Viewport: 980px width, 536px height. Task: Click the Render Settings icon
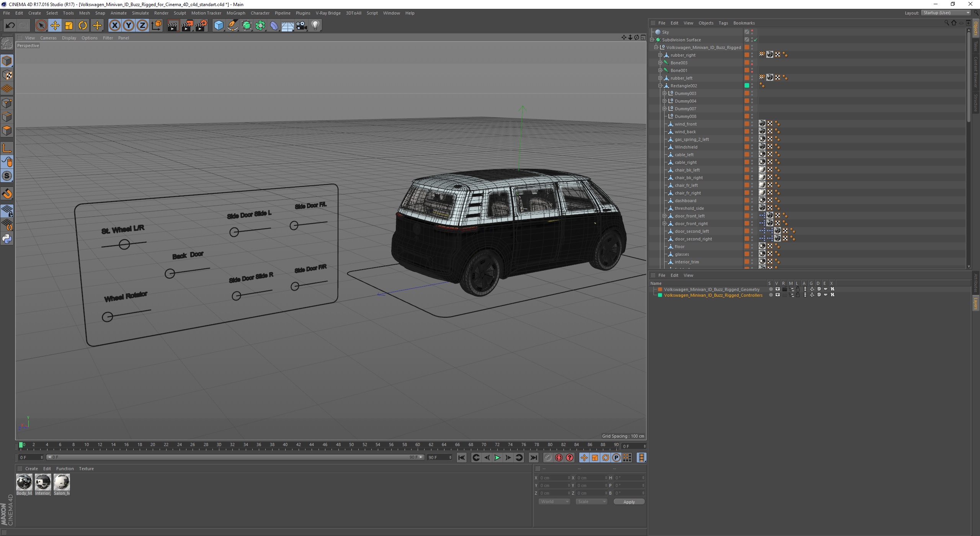(x=202, y=25)
